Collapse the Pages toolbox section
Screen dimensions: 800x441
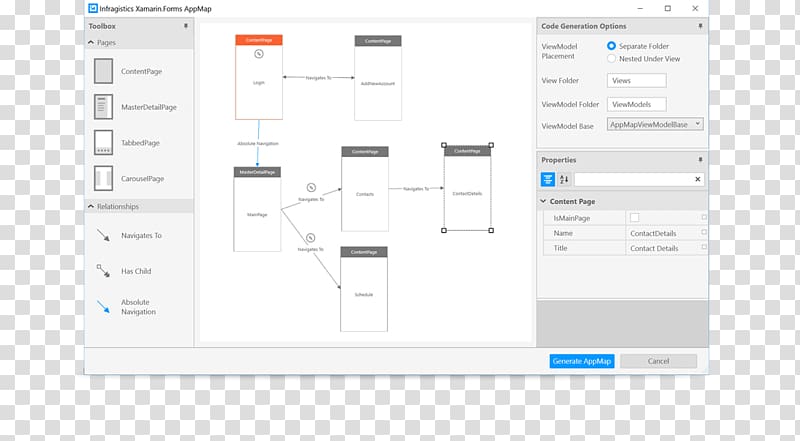pos(92,43)
